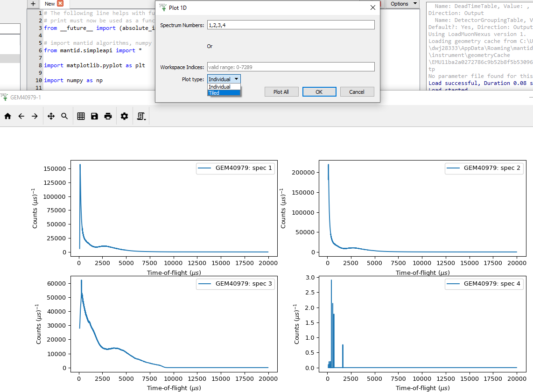533x392 pixels.
Task: Choose Tiled from plot type list
Action: point(224,93)
